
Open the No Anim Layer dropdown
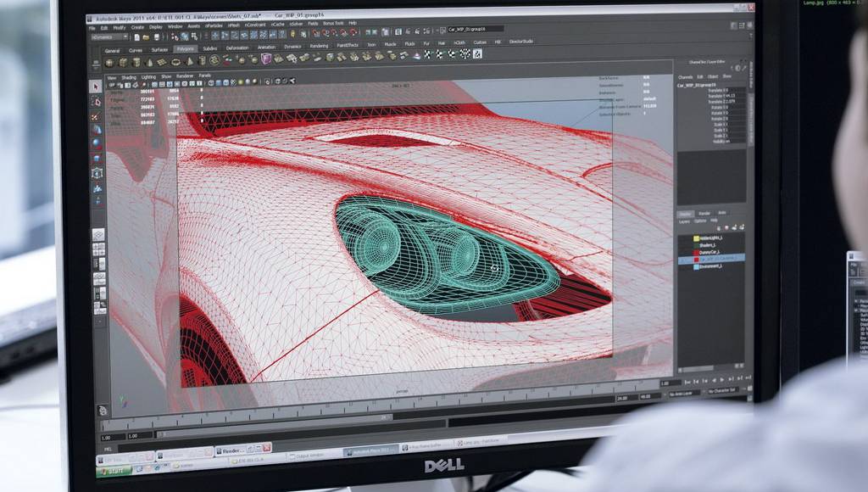[684, 393]
